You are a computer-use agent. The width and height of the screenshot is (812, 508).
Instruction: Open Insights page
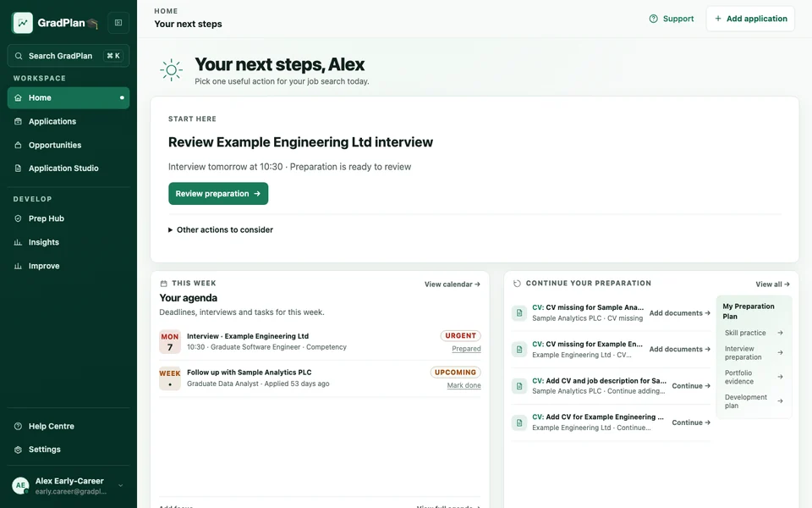pyautogui.click(x=69, y=243)
